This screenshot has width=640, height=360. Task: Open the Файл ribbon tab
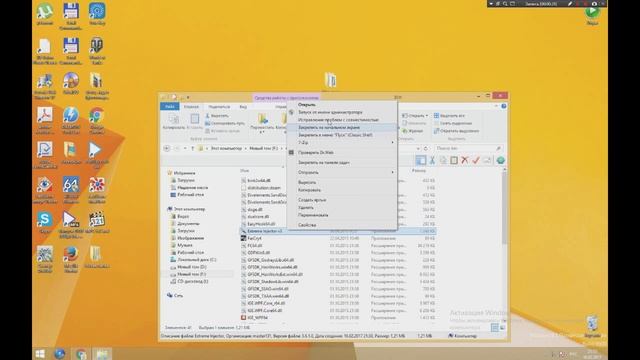[x=170, y=107]
